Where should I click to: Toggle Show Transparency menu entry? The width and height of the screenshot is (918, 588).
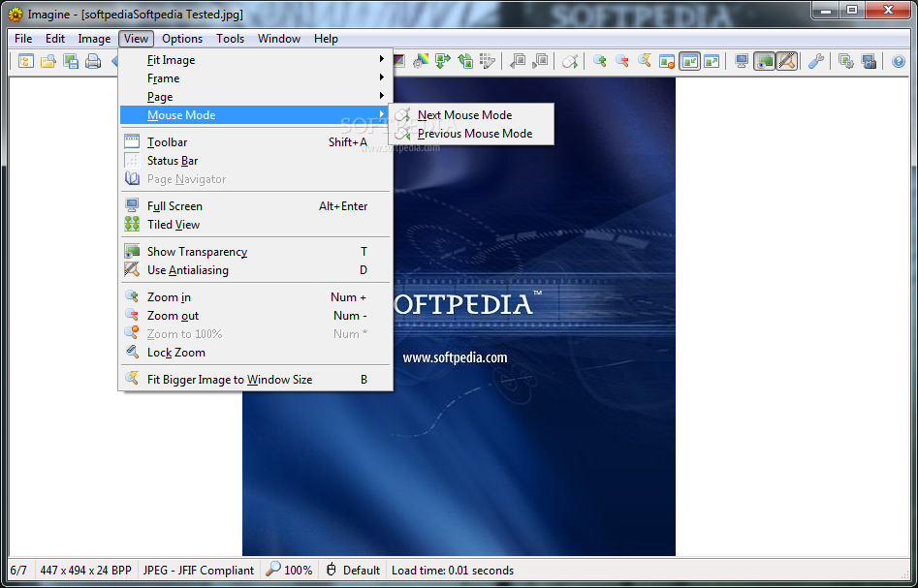pos(256,252)
